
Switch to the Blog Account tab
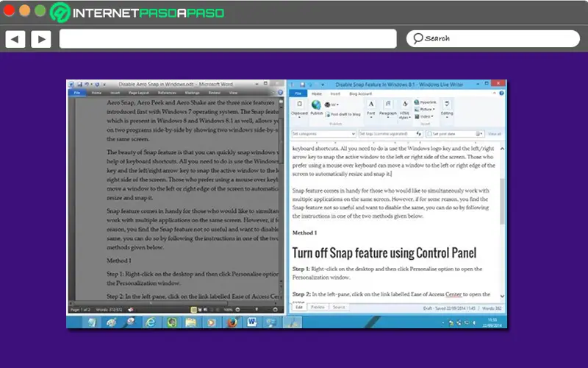tap(360, 93)
